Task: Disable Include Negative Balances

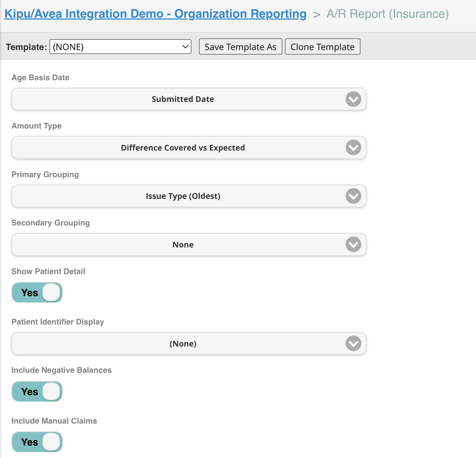Action: coord(37,391)
